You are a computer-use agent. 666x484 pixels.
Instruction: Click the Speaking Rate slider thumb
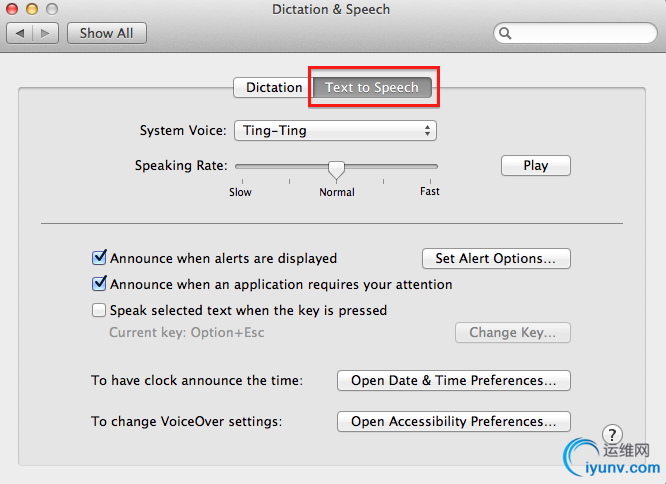tap(337, 167)
